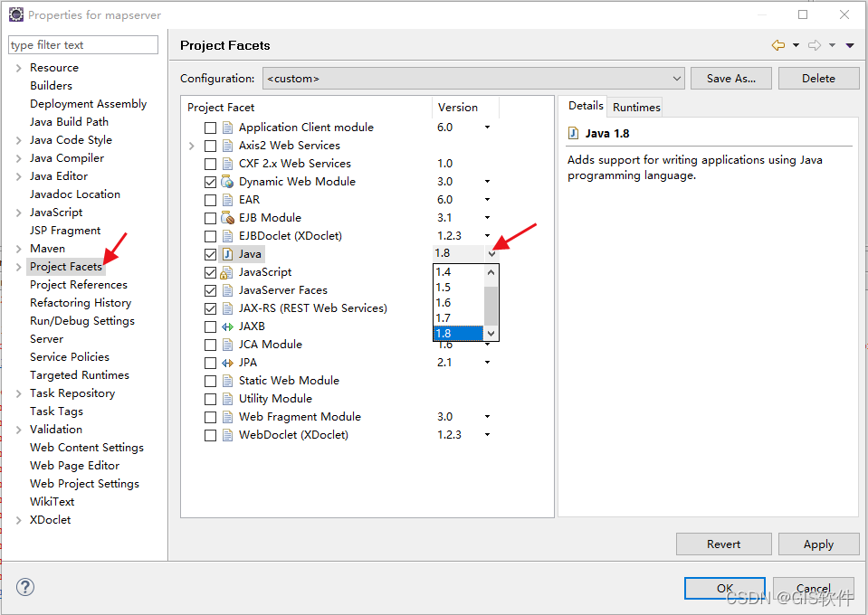Click the CXF 2.x Web Services icon
Viewport: 868px width, 615px height.
[227, 164]
